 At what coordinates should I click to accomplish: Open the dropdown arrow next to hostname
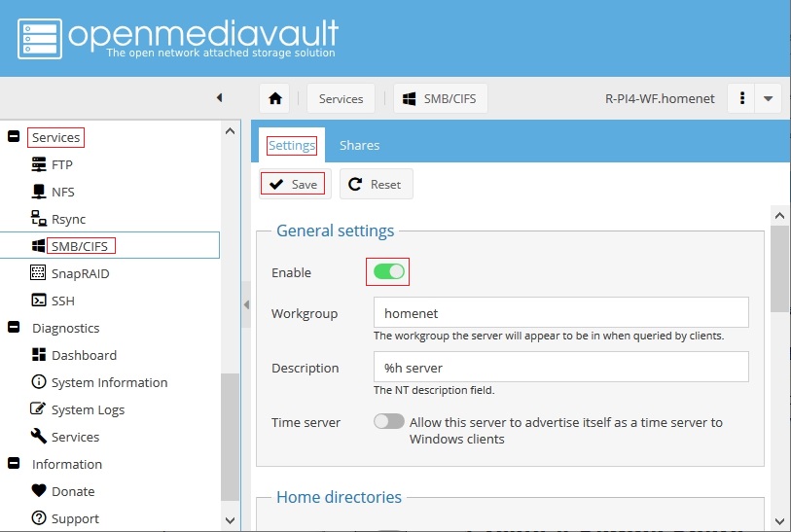[x=769, y=98]
